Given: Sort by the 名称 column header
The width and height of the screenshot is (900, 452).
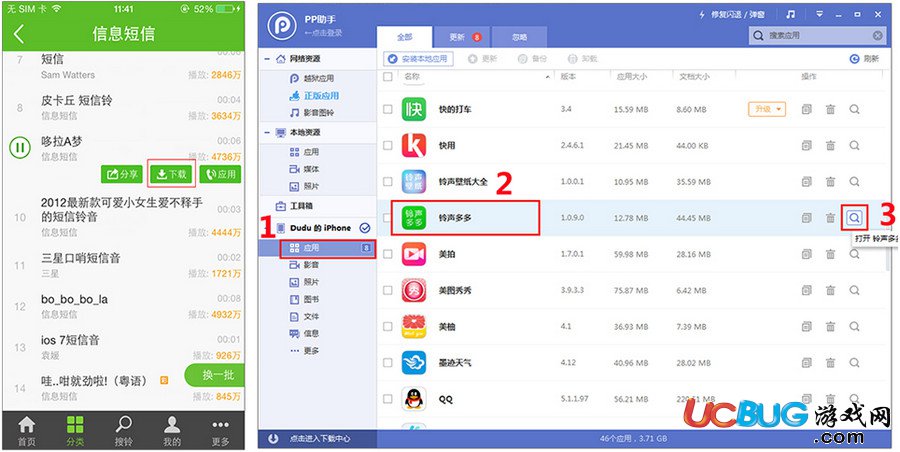Looking at the screenshot, I should click(x=412, y=76).
